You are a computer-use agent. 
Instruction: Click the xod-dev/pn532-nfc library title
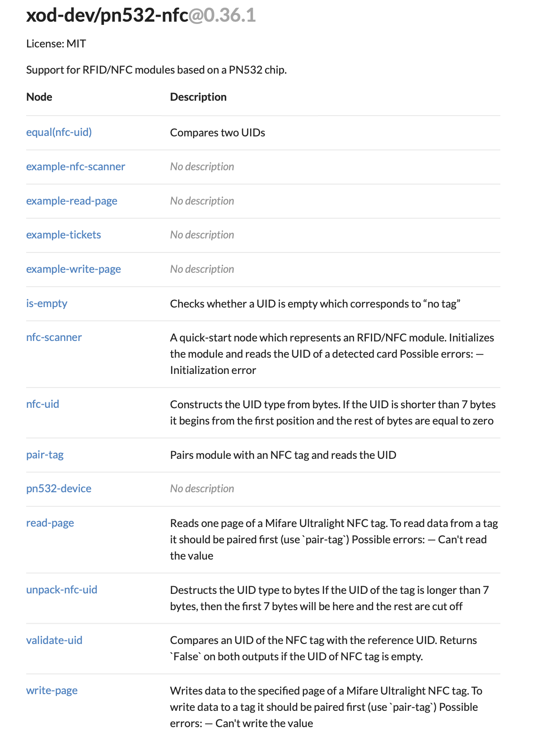107,16
